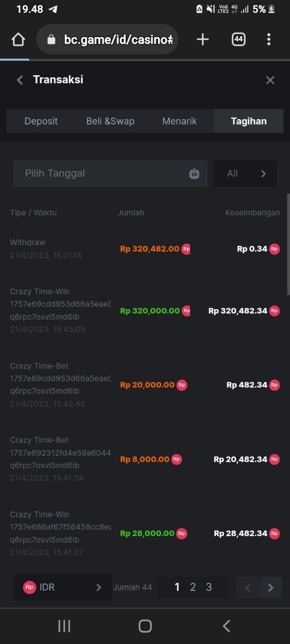The width and height of the screenshot is (290, 644).
Task: Open the Menarik tab
Action: 179,121
